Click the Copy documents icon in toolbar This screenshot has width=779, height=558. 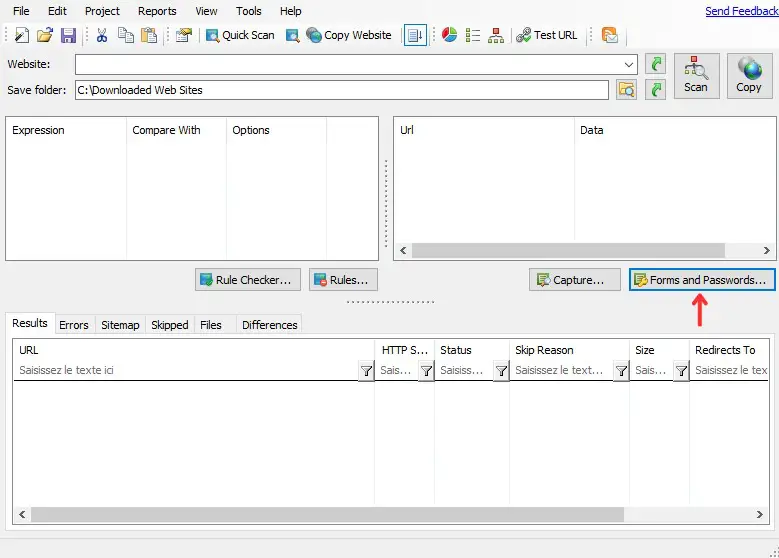pos(126,35)
